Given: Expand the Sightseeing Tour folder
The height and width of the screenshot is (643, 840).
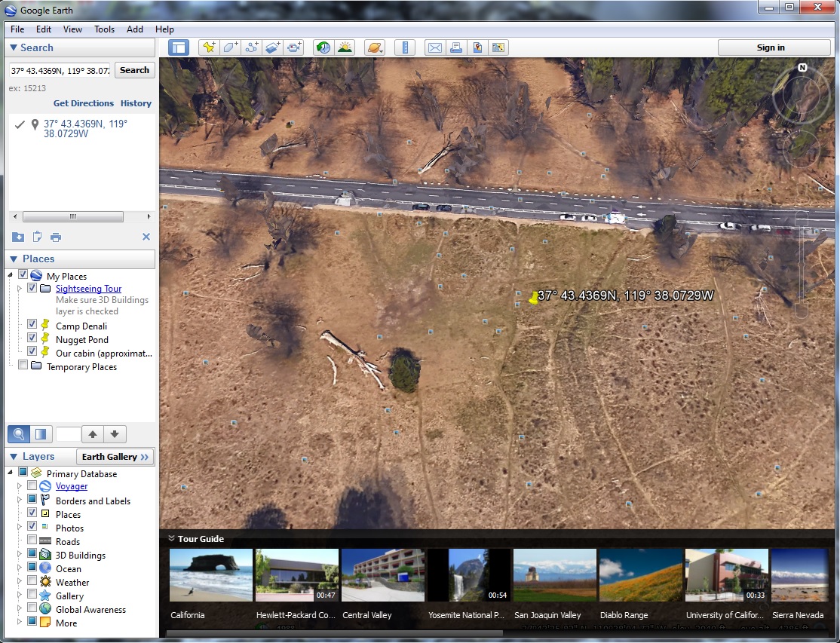Looking at the screenshot, I should (x=20, y=289).
